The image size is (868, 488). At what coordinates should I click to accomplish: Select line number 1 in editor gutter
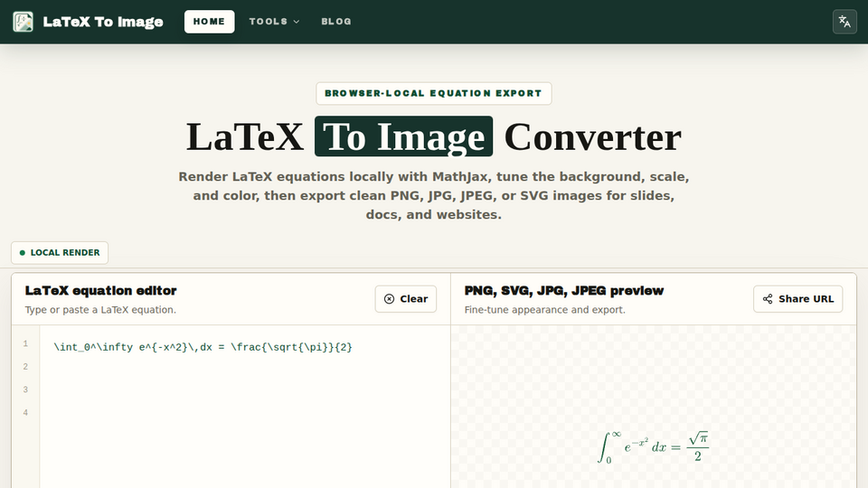pos(25,343)
